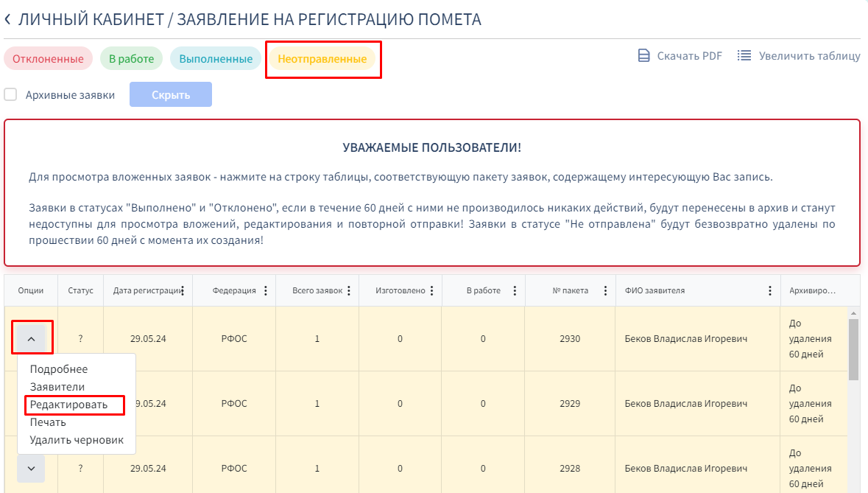Select Редактировать in the options menu
The image size is (868, 493).
tap(68, 405)
